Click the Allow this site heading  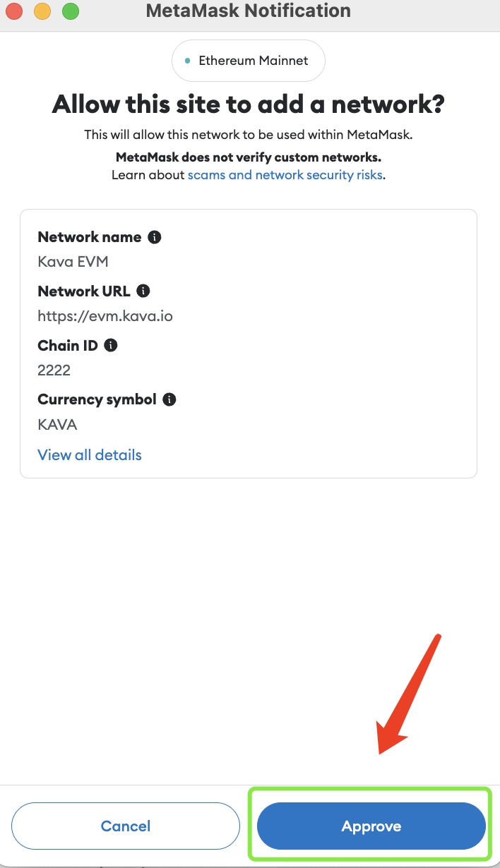[x=249, y=105]
